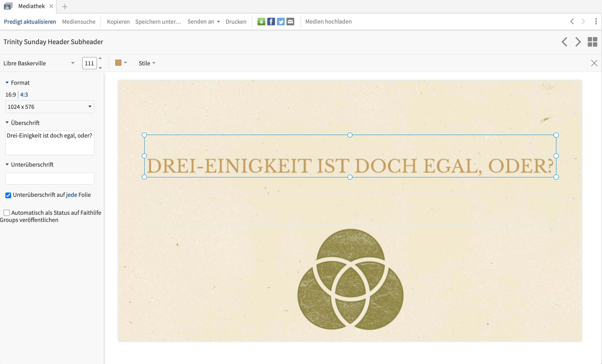This screenshot has height=364, width=602.
Task: Click the Mediathek tab icon
Action: click(8, 6)
